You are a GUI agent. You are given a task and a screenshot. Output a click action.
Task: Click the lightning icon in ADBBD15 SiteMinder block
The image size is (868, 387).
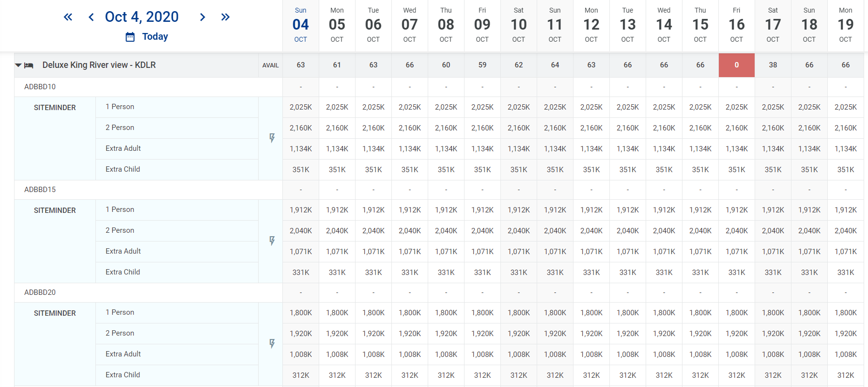(x=272, y=241)
